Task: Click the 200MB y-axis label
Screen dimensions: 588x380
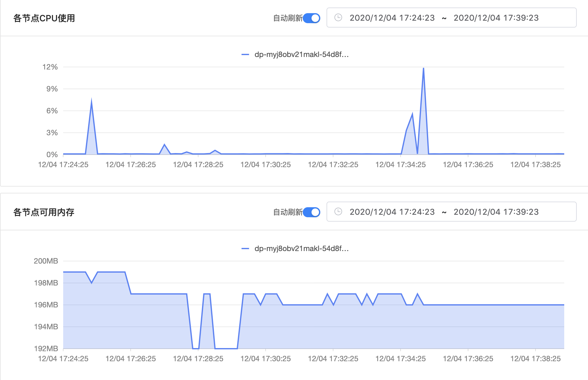Action: pos(46,261)
